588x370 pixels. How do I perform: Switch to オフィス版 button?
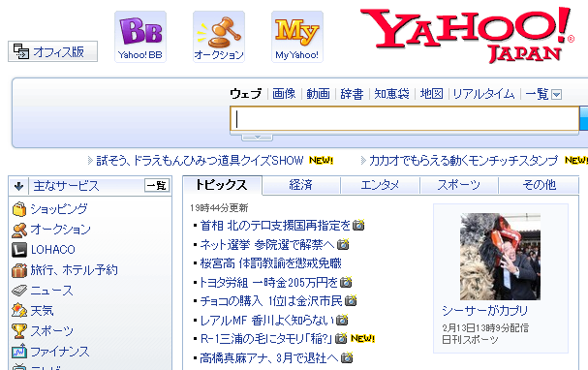coord(53,51)
